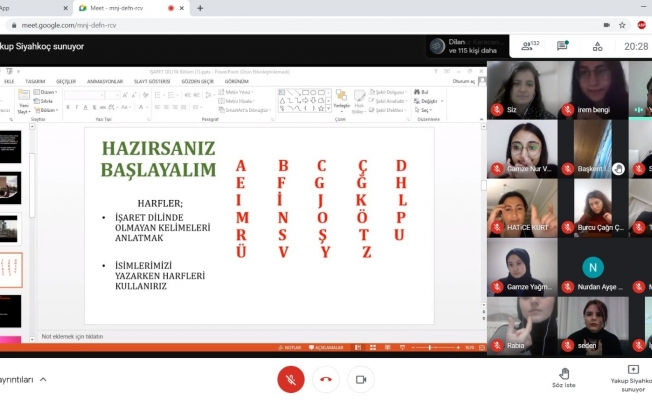Expand the Şekil Dolgusu dropdown

389,92
